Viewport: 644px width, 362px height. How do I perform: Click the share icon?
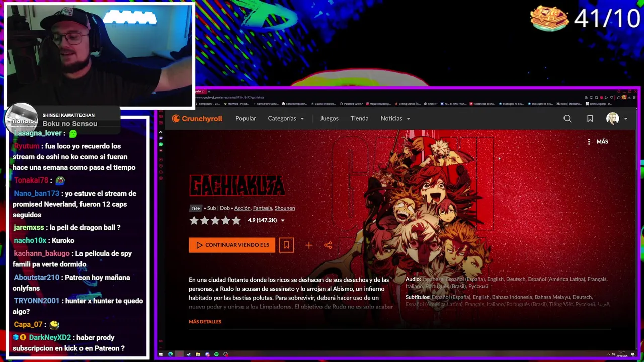[328, 245]
